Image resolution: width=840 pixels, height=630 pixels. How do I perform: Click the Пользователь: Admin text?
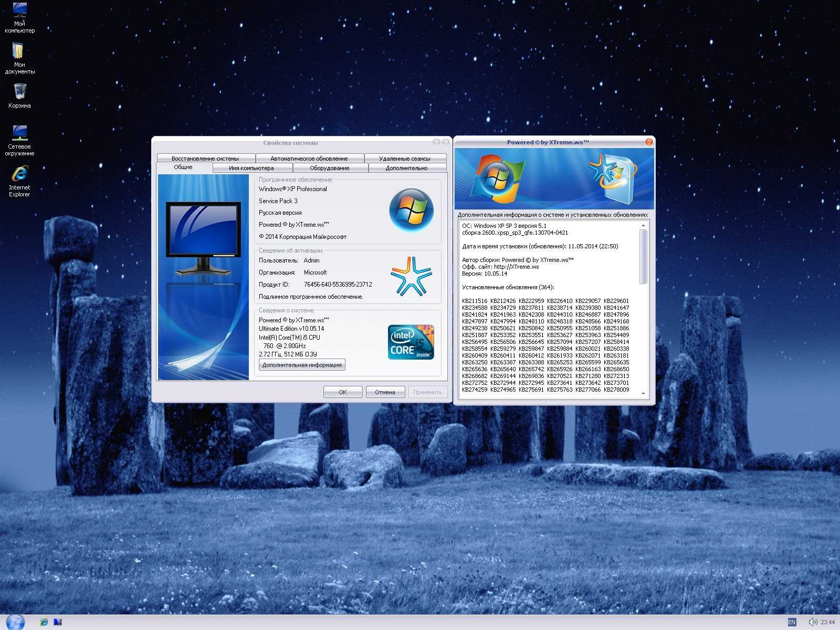click(289, 260)
